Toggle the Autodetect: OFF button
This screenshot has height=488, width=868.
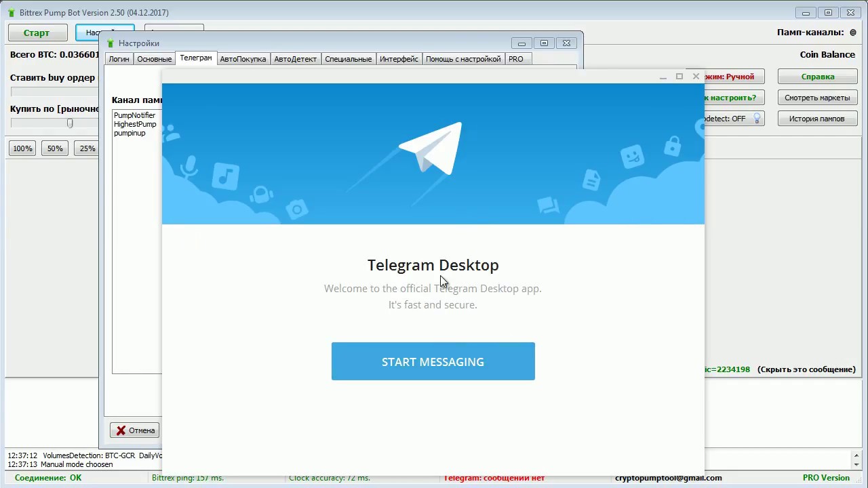tap(734, 119)
